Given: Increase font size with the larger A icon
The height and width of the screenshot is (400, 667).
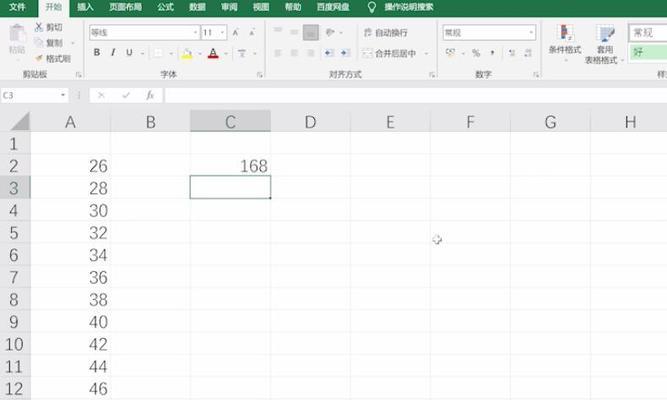Looking at the screenshot, I should 235,32.
